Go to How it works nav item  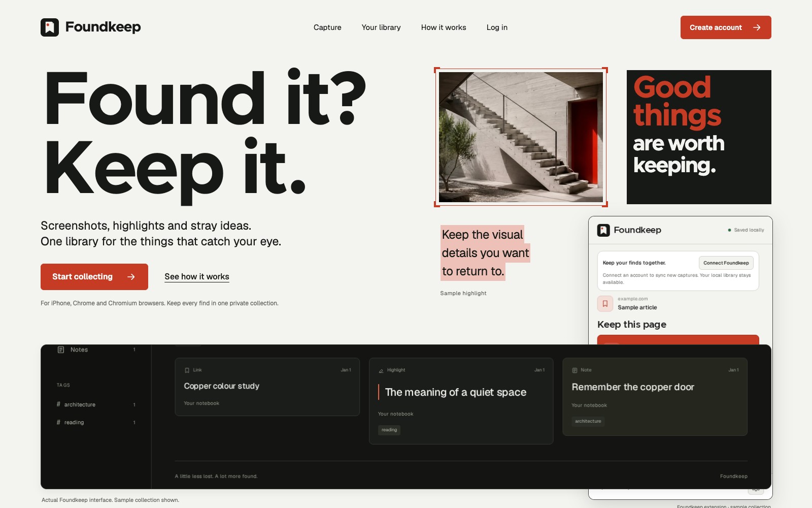point(444,27)
